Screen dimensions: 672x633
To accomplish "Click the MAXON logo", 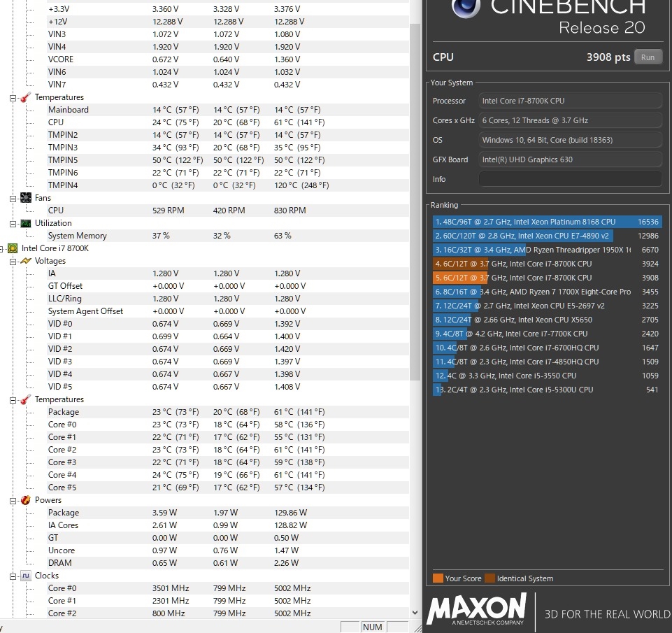I will click(x=477, y=609).
